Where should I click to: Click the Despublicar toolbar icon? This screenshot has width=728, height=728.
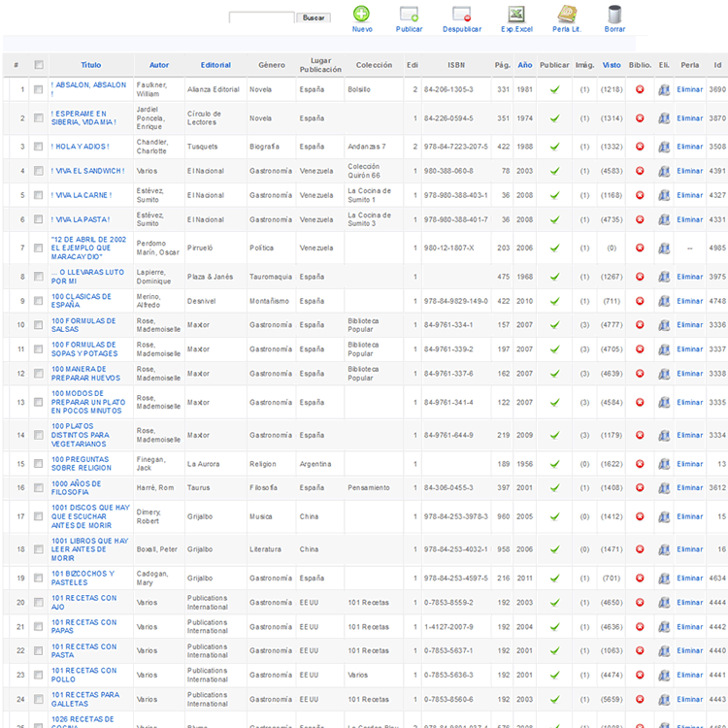pos(461,15)
